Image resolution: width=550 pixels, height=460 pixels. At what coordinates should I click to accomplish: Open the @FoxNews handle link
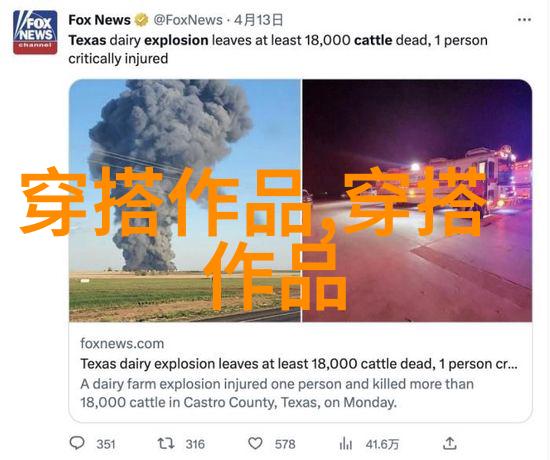(188, 20)
